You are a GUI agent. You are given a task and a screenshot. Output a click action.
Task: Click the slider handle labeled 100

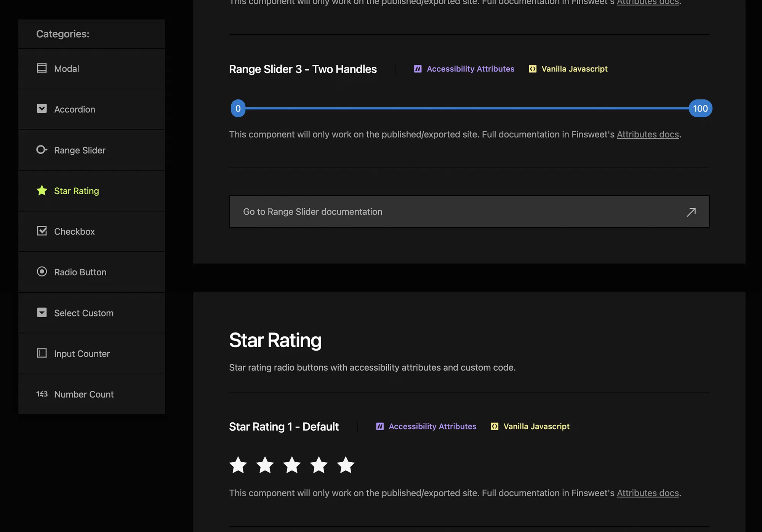pos(700,109)
